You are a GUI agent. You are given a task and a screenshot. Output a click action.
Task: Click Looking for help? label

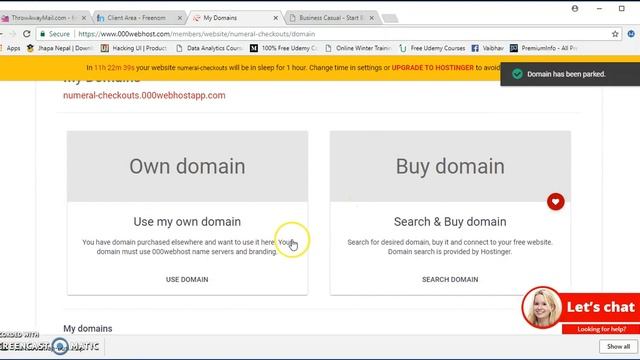(601, 329)
